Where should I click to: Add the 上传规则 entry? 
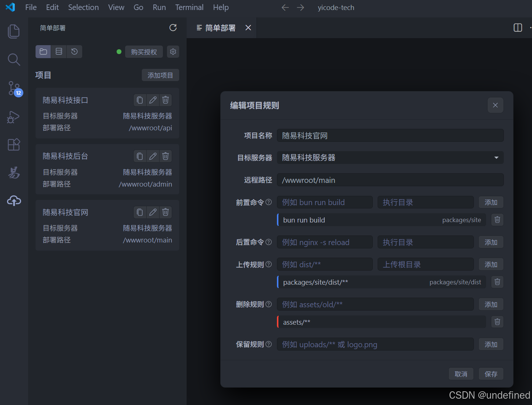tap(491, 264)
